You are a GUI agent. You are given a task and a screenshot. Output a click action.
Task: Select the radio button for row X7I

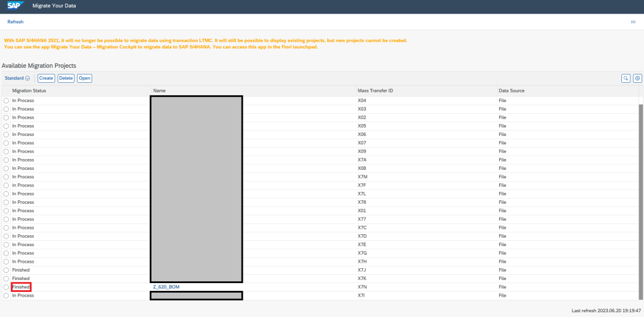[x=6, y=296]
